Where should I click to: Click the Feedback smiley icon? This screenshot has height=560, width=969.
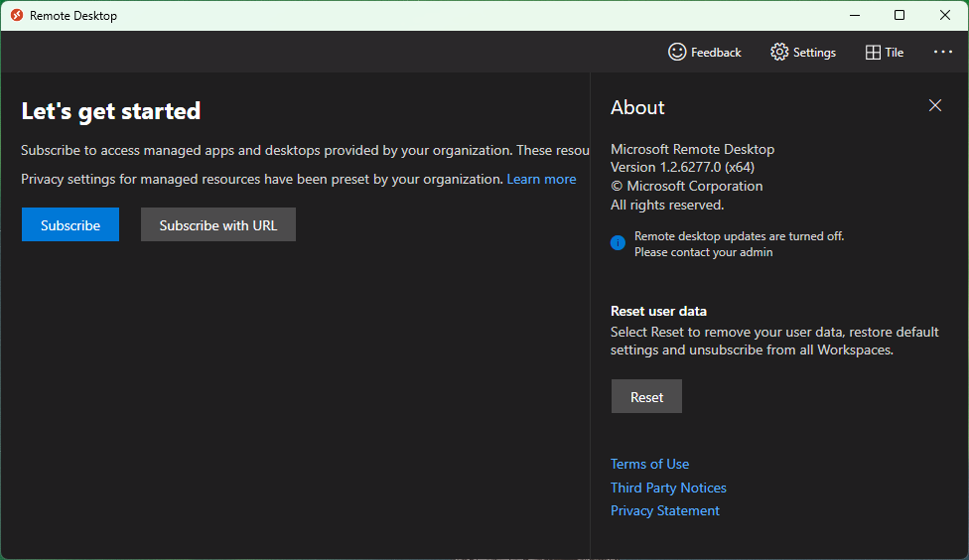coord(677,52)
